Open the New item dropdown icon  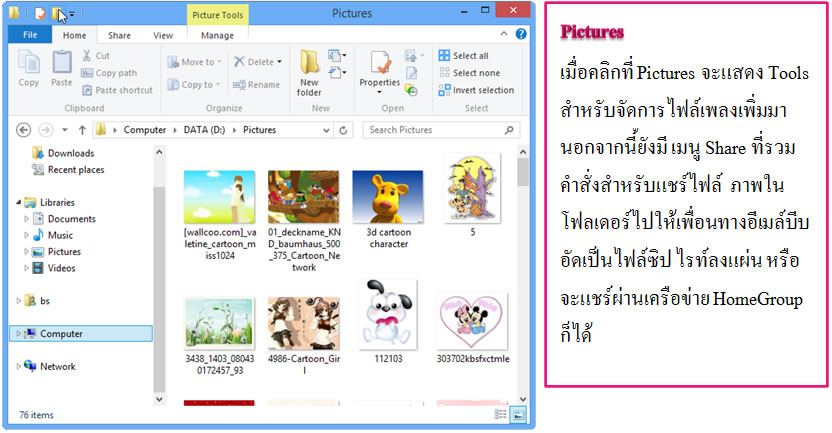337,55
